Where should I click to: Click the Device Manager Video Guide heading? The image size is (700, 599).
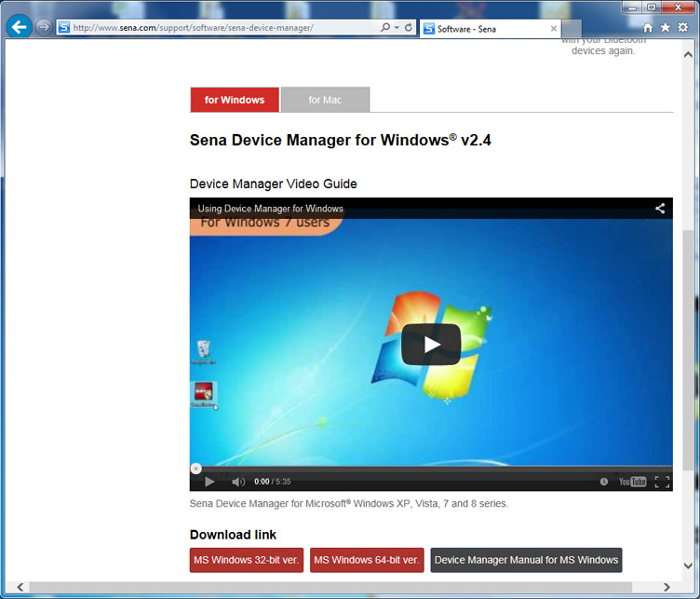[274, 184]
